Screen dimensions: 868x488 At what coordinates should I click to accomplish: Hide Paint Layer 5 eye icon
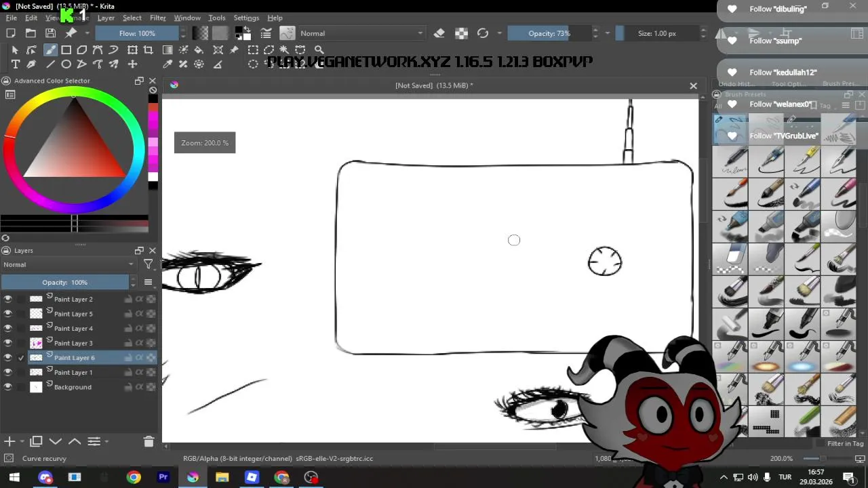tap(7, 314)
